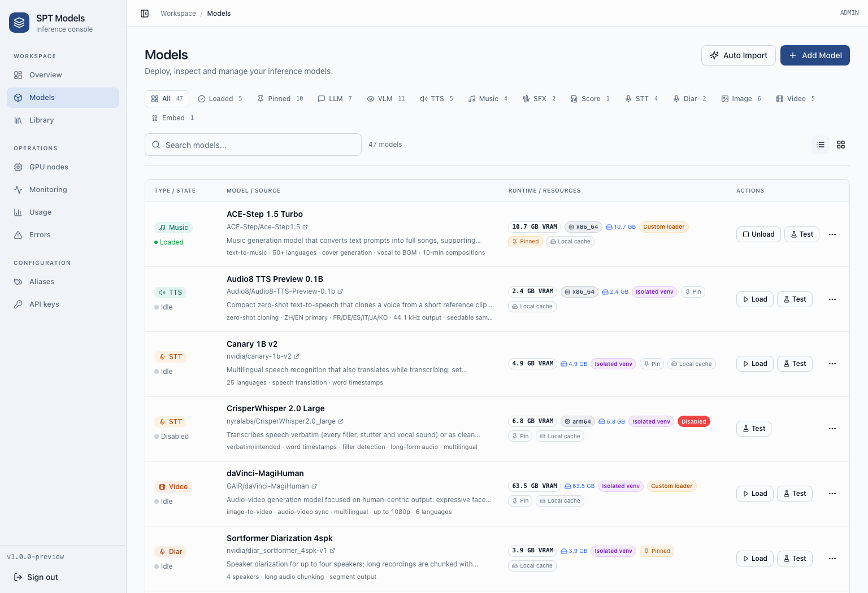Switch to grid view
Viewport: 868px width, 593px height.
(x=841, y=145)
